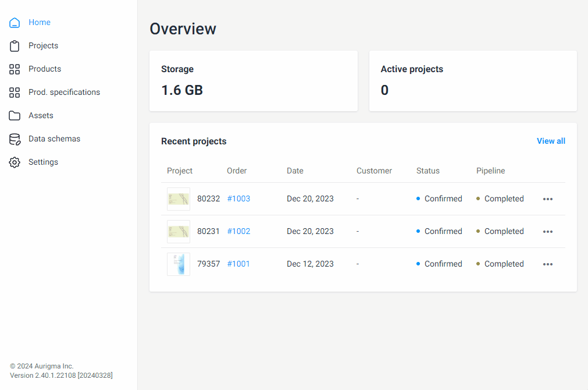Select the Projects entry in the navigation
Screen dimensions: 588x390
coord(42,45)
